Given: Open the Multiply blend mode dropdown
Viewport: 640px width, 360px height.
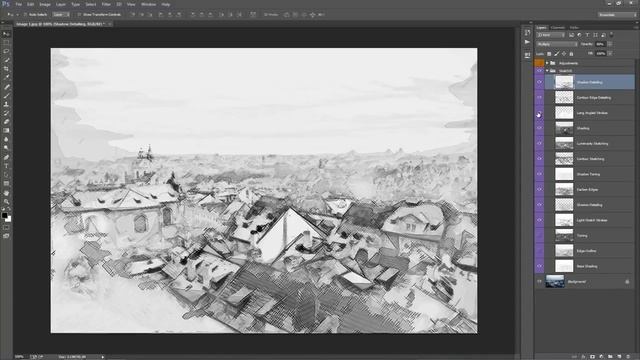Looking at the screenshot, I should click(557, 44).
